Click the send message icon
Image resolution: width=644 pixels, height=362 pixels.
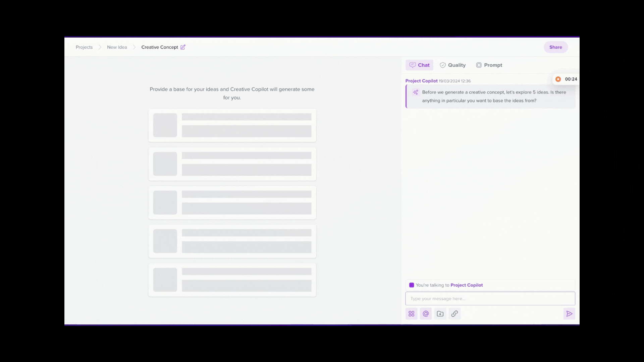pos(569,313)
